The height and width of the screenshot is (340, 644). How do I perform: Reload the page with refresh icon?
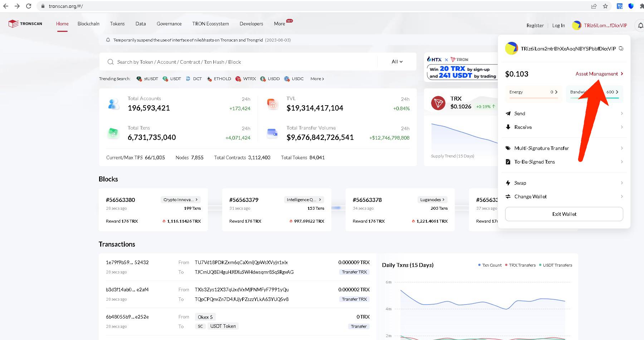pos(29,6)
